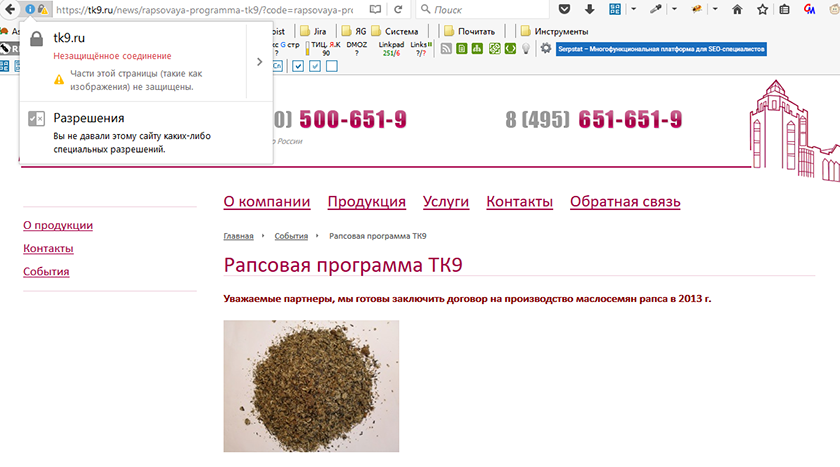Expand the QR extension dropdown arrow
This screenshot has width=840, height=467.
click(x=633, y=9)
